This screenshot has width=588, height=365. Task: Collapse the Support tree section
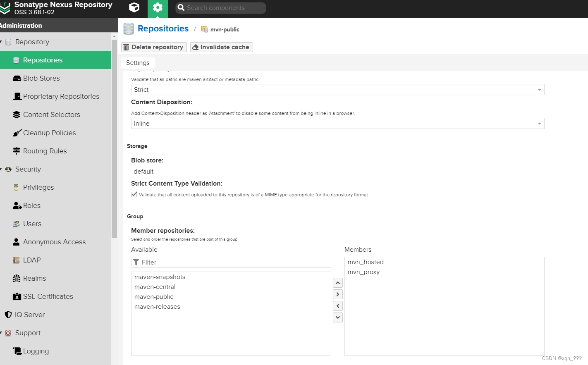(1, 333)
